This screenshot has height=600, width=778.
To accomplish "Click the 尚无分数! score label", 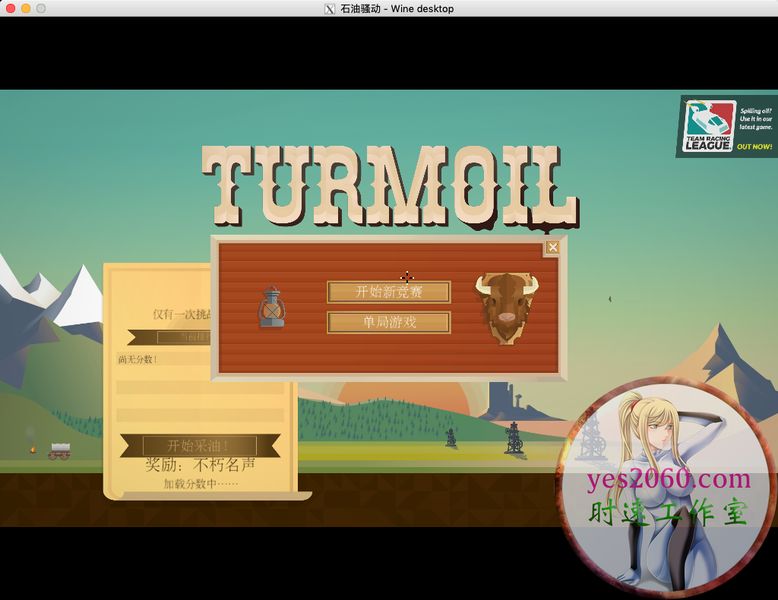I will [x=137, y=359].
